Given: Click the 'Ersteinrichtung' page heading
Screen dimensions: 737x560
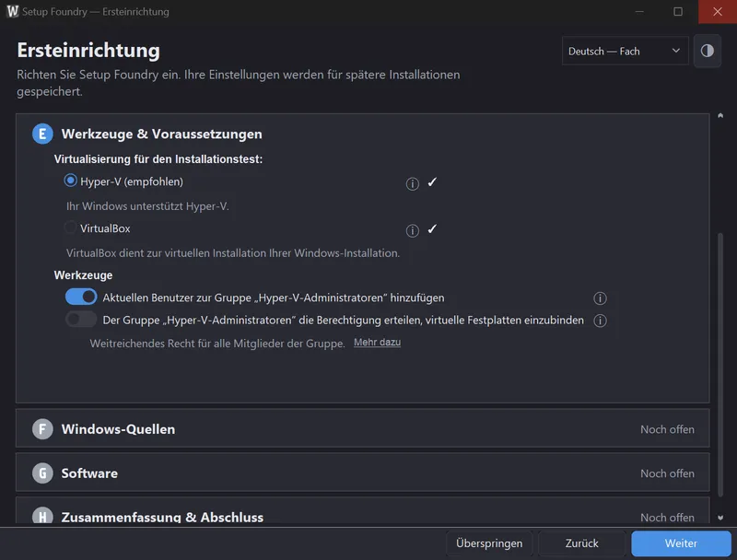Looking at the screenshot, I should (x=88, y=51).
